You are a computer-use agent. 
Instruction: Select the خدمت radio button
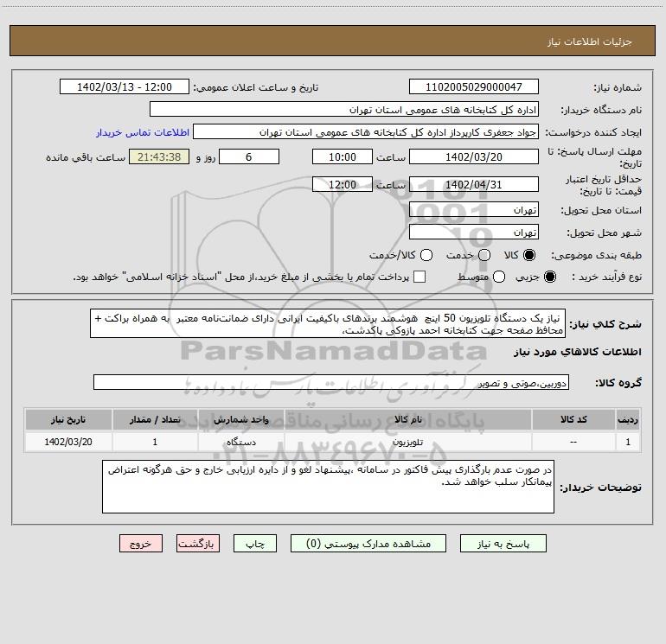484,255
